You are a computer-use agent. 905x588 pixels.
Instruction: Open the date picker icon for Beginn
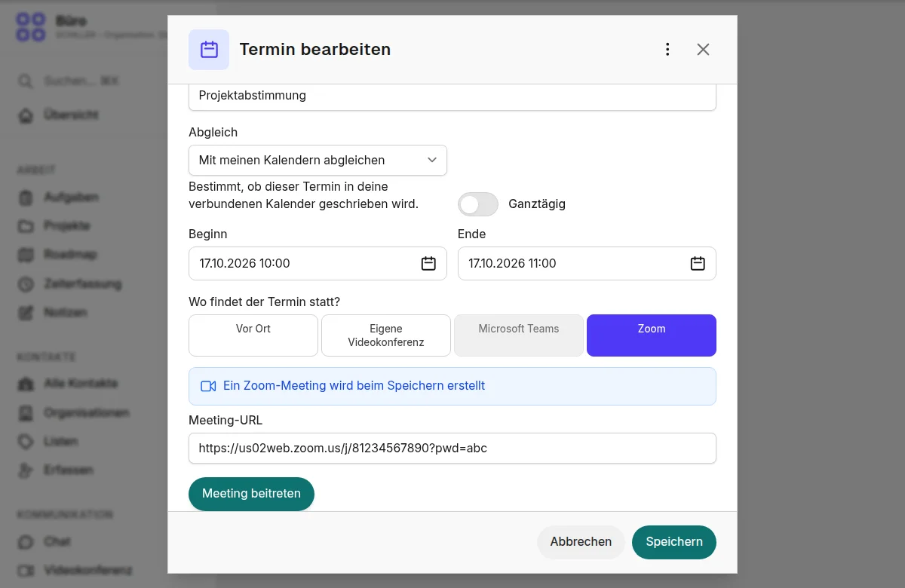[428, 263]
